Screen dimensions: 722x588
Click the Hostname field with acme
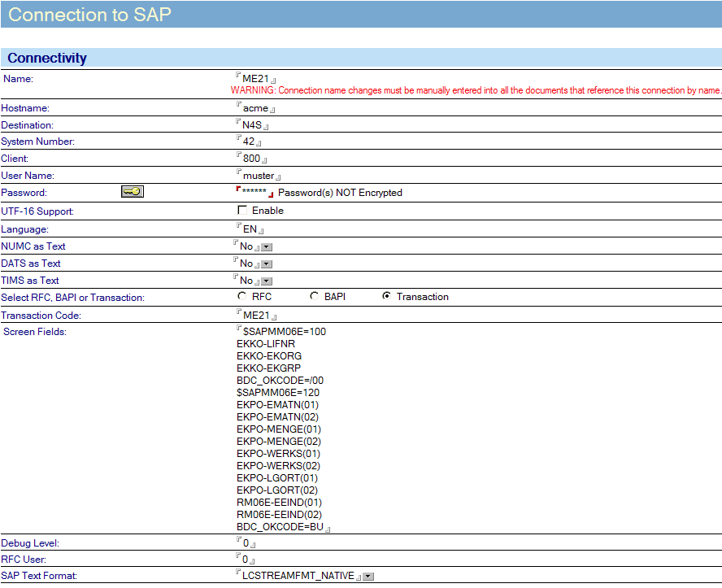(x=255, y=108)
